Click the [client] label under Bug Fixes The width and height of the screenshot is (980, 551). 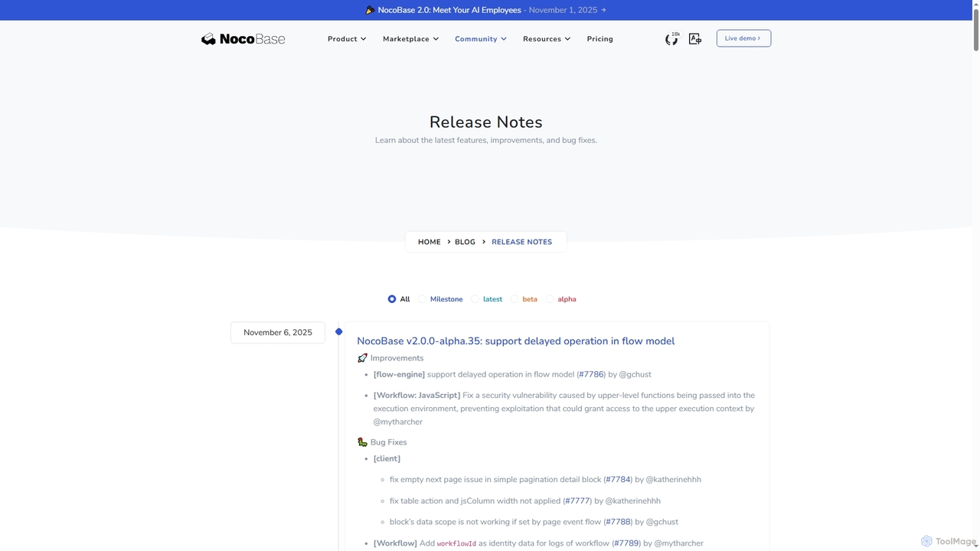coord(387,459)
